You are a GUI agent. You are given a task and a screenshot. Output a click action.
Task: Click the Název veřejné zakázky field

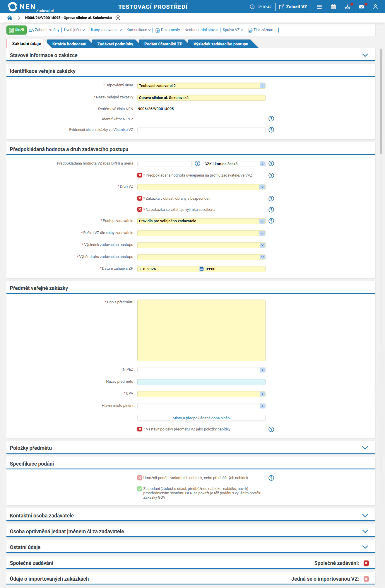[201, 98]
